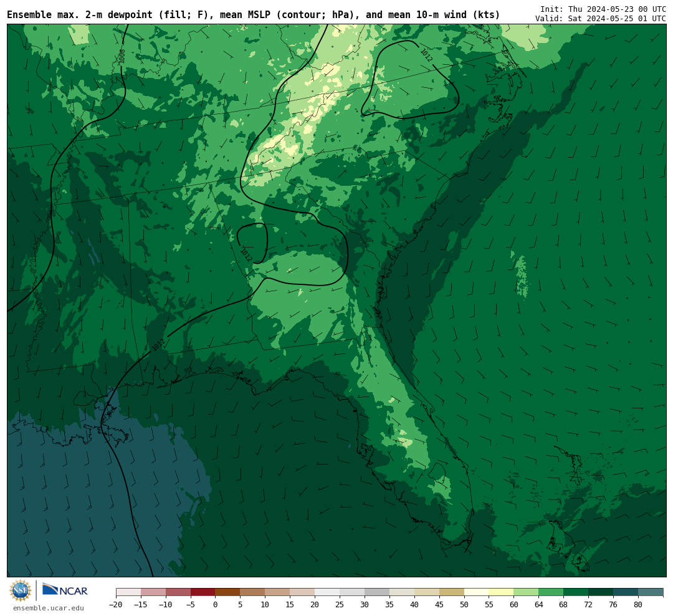
Task: Click the NCAR logo
Action: tap(65, 590)
